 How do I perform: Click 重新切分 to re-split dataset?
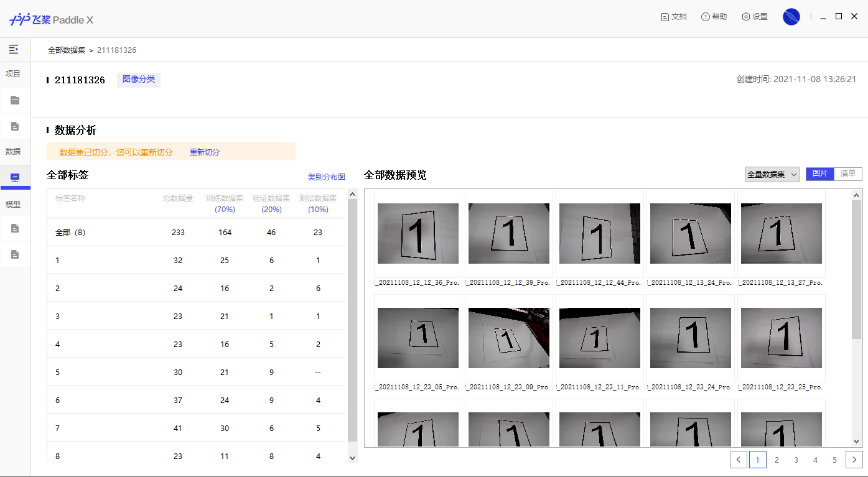point(204,152)
